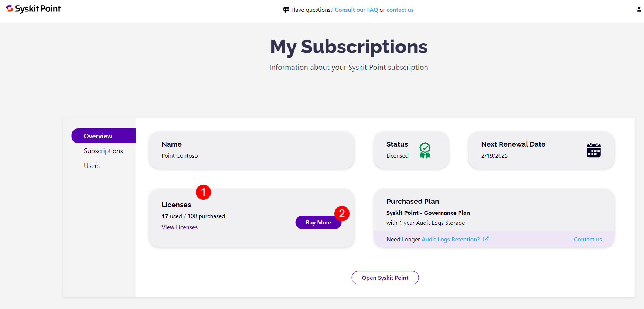Click the red numbered marker 1 above Licenses
The height and width of the screenshot is (309, 644).
tap(203, 192)
